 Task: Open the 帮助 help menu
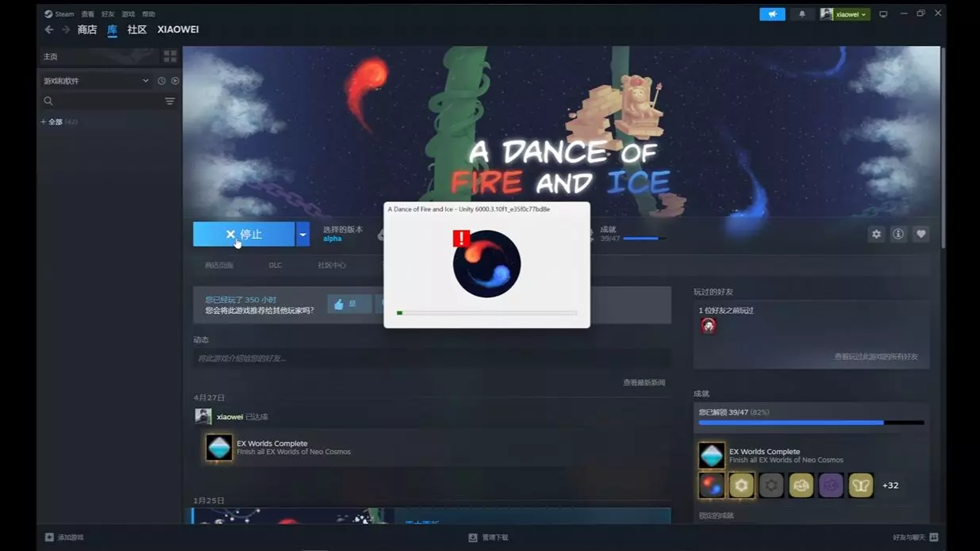pyautogui.click(x=148, y=13)
